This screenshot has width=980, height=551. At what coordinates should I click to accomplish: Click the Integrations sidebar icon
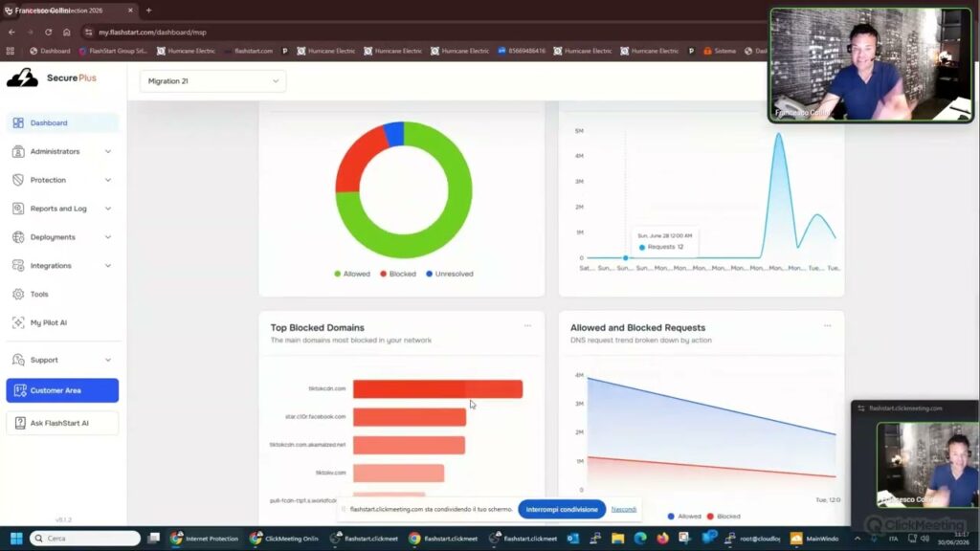tap(18, 266)
